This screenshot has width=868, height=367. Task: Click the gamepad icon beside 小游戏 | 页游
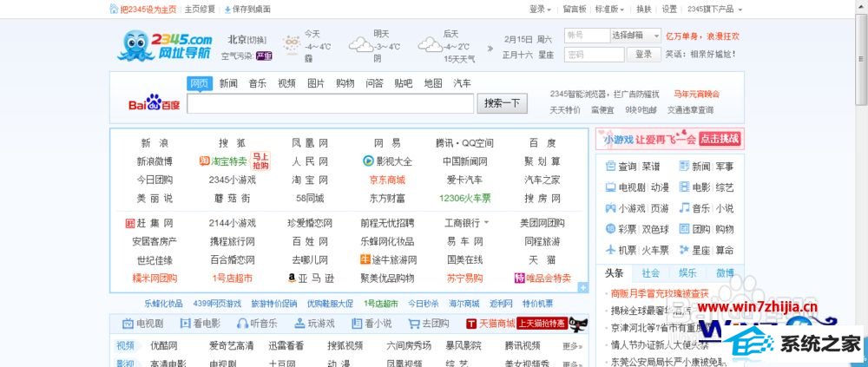pyautogui.click(x=610, y=208)
